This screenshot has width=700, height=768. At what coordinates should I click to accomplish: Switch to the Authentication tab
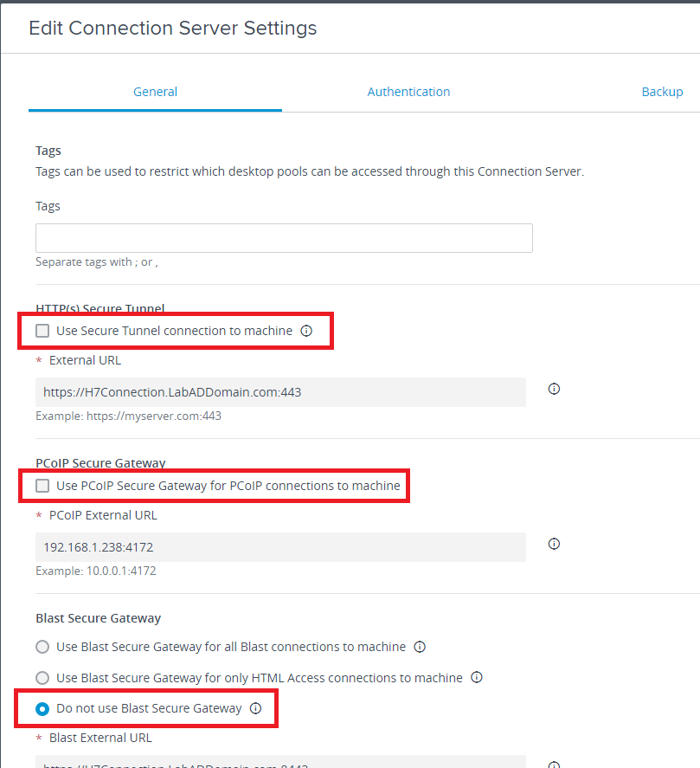tap(408, 92)
